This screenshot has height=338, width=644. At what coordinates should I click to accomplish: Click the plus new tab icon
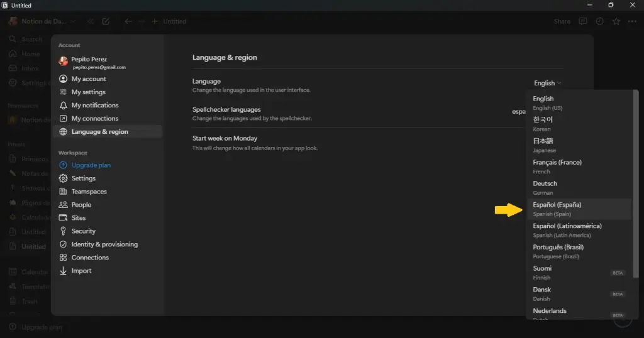[x=155, y=21]
